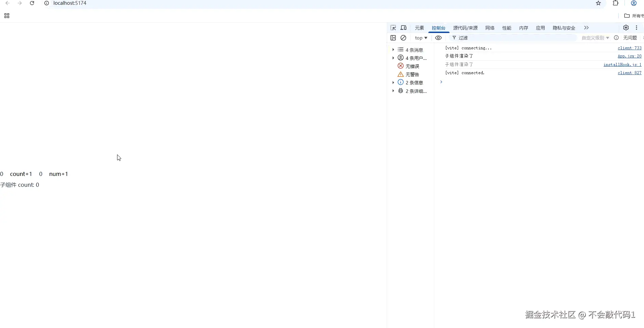Image resolution: width=644 pixels, height=328 pixels.
Task: Toggle the console sidebar panel
Action: 393,38
